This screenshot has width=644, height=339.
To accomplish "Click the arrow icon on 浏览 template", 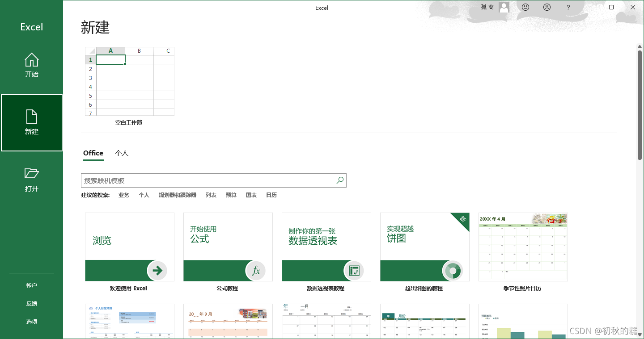I will pos(157,270).
